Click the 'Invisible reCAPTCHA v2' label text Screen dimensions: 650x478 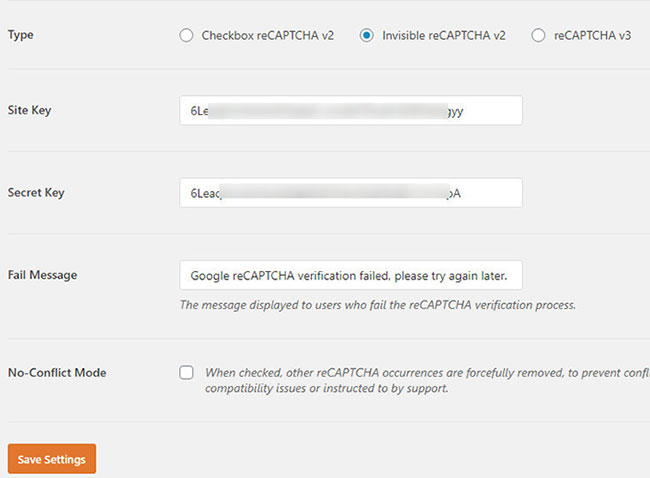443,35
